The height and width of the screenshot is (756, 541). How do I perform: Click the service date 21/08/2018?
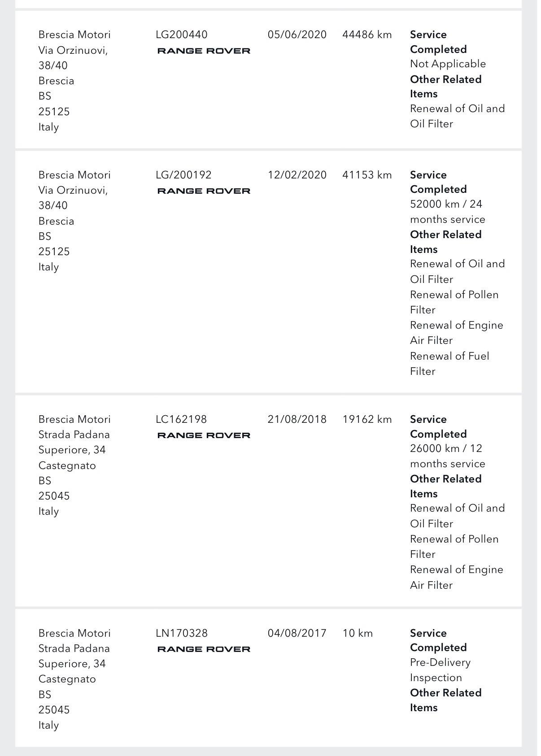coord(297,419)
